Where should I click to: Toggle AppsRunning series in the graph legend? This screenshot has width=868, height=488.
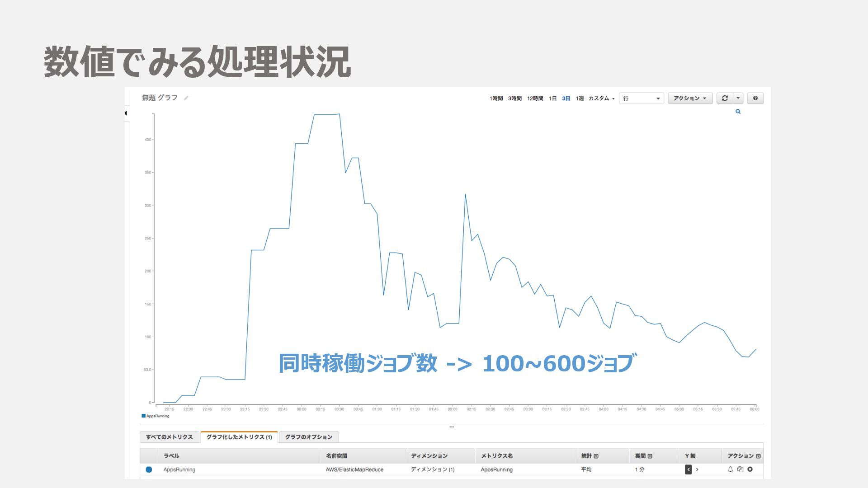[156, 416]
